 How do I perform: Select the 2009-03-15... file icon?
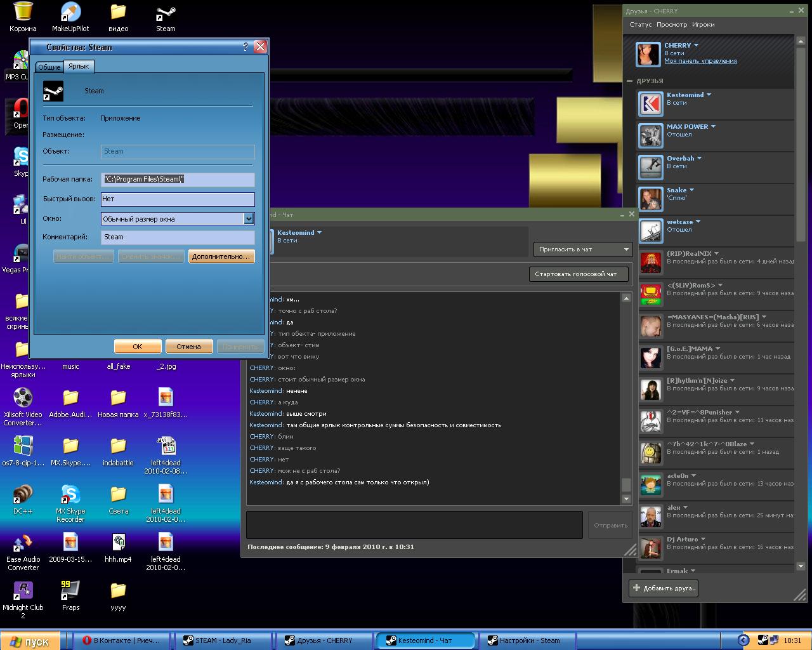point(70,548)
